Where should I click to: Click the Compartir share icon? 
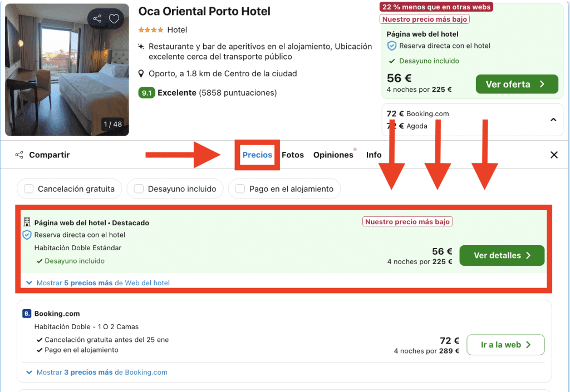19,155
